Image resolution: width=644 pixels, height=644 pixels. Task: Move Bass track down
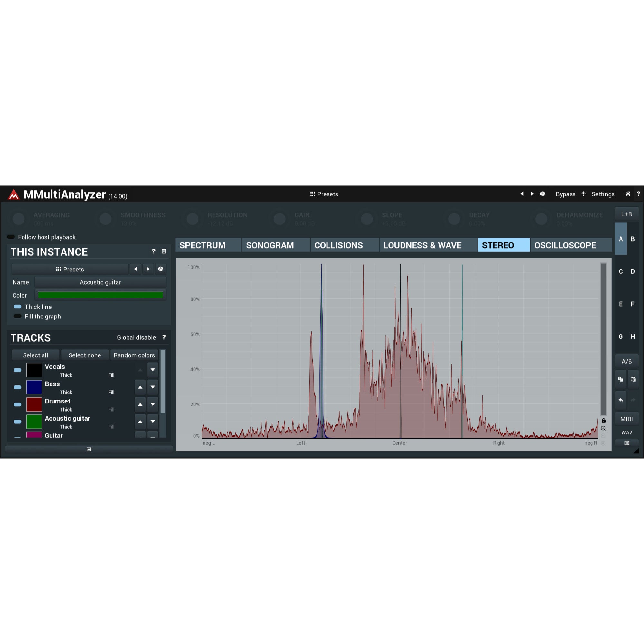[153, 387]
